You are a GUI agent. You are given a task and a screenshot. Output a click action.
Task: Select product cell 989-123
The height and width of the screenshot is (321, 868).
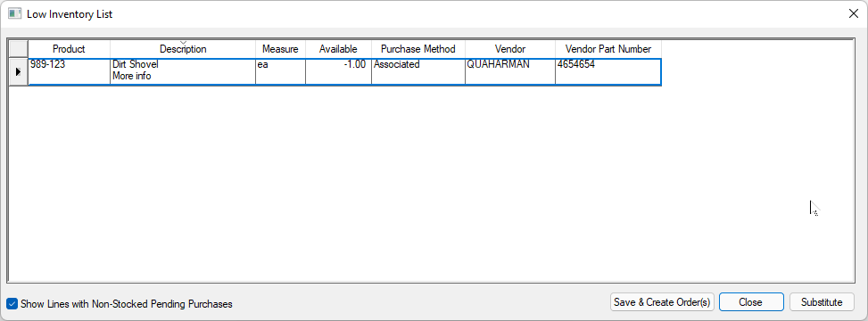(70, 72)
